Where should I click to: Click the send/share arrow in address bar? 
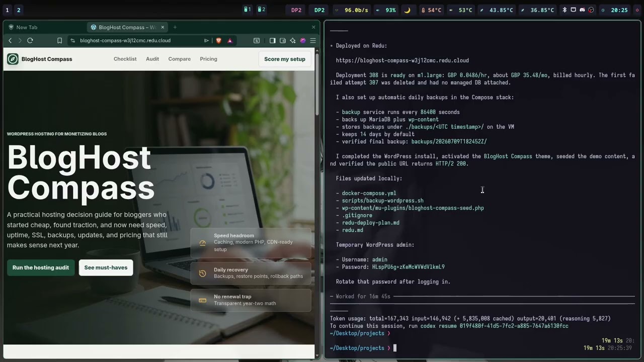click(206, 41)
